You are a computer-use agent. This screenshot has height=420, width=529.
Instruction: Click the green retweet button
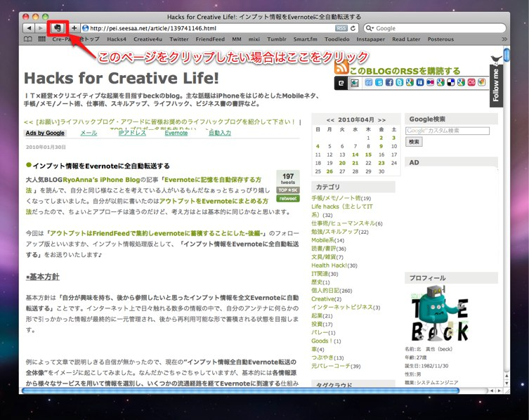point(288,198)
